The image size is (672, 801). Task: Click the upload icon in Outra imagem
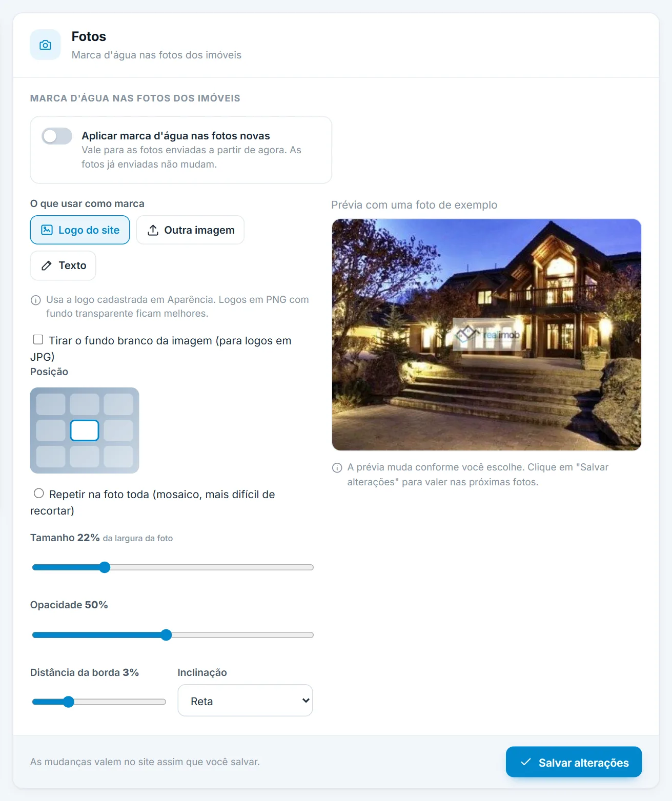pos(153,230)
